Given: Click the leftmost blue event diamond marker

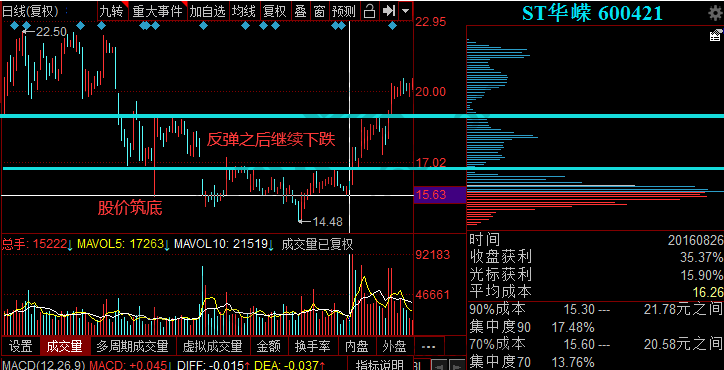Looking at the screenshot, I should (x=14, y=25).
